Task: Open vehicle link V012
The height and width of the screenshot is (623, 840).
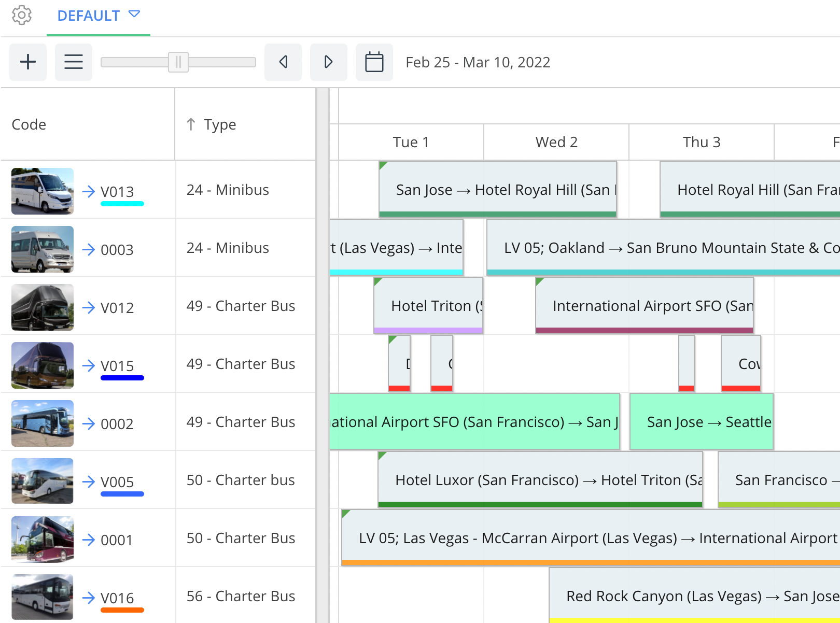Action: [117, 308]
